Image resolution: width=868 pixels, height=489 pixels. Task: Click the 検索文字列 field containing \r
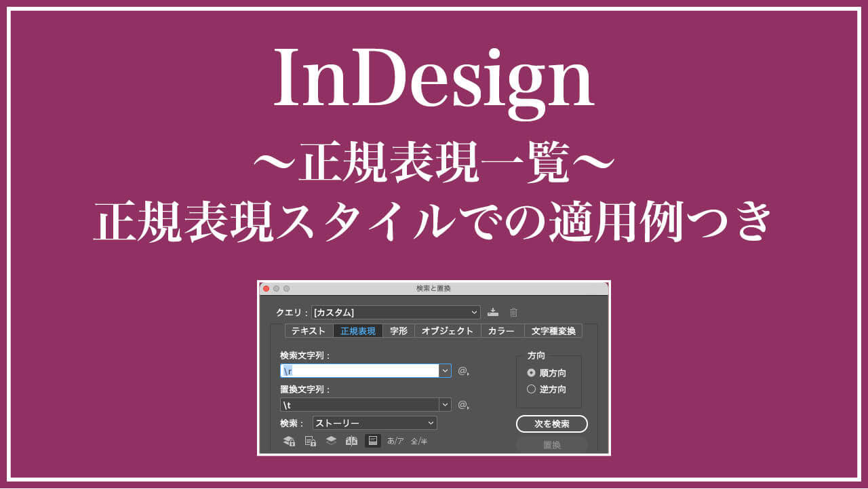pos(360,371)
